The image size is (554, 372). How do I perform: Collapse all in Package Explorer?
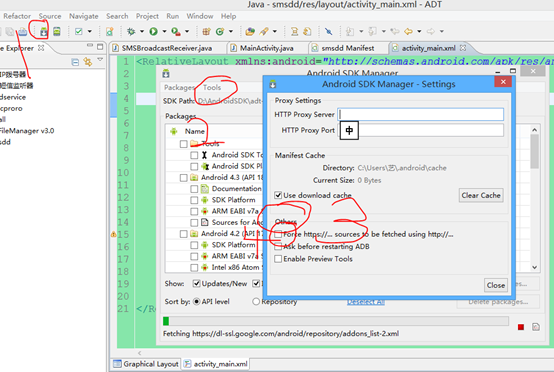tap(75, 62)
